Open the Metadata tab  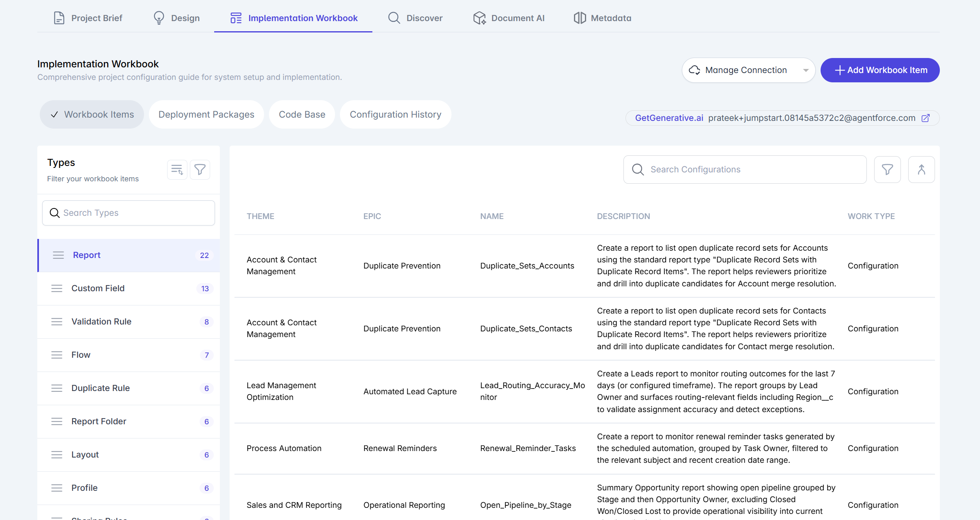click(x=602, y=18)
